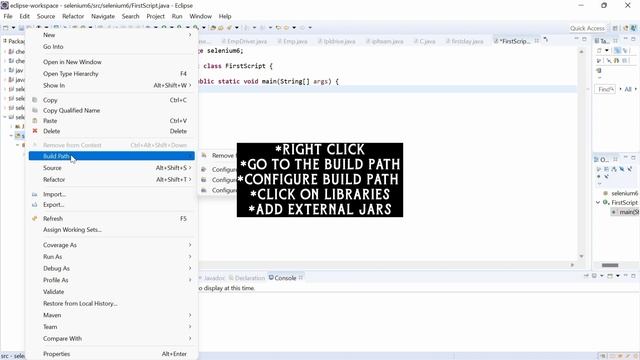The height and width of the screenshot is (360, 640).
Task: Click the Find field in Task List
Action: tap(604, 89)
